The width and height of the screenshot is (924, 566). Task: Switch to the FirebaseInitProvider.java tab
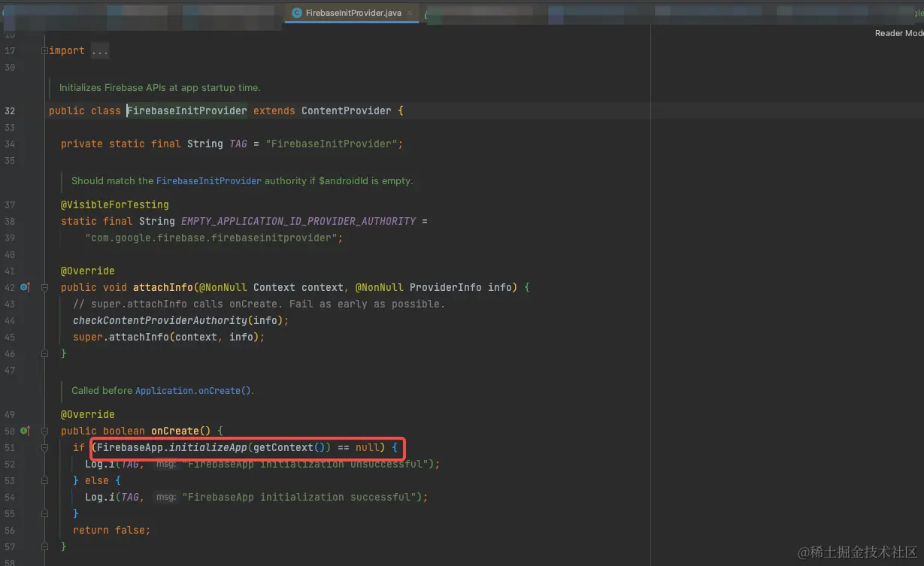(x=352, y=13)
